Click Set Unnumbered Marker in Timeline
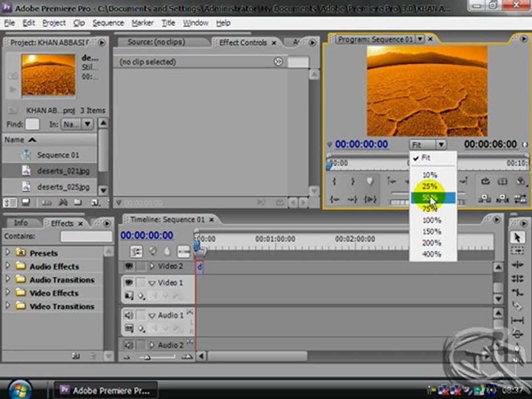The width and height of the screenshot is (532, 399). pyautogui.click(x=167, y=252)
